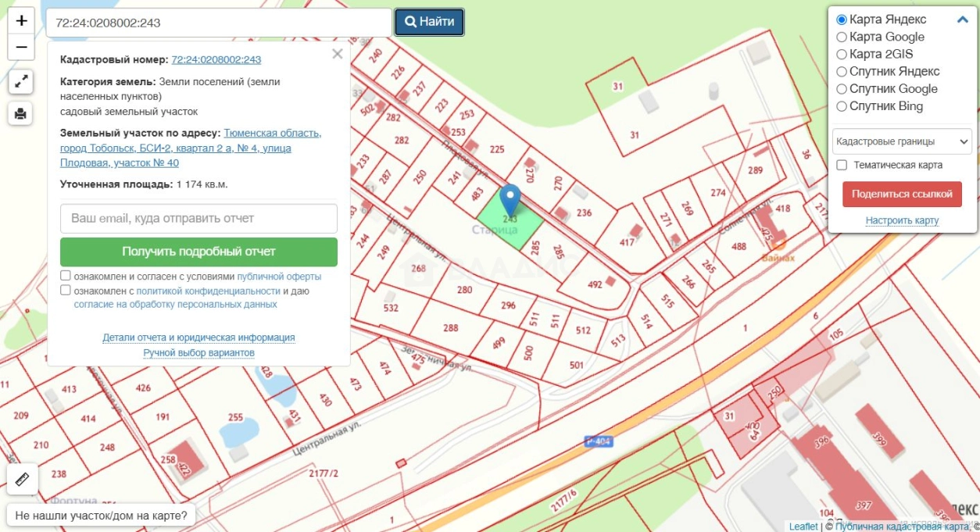
Task: Zoom out the map with minus button
Action: point(21,48)
